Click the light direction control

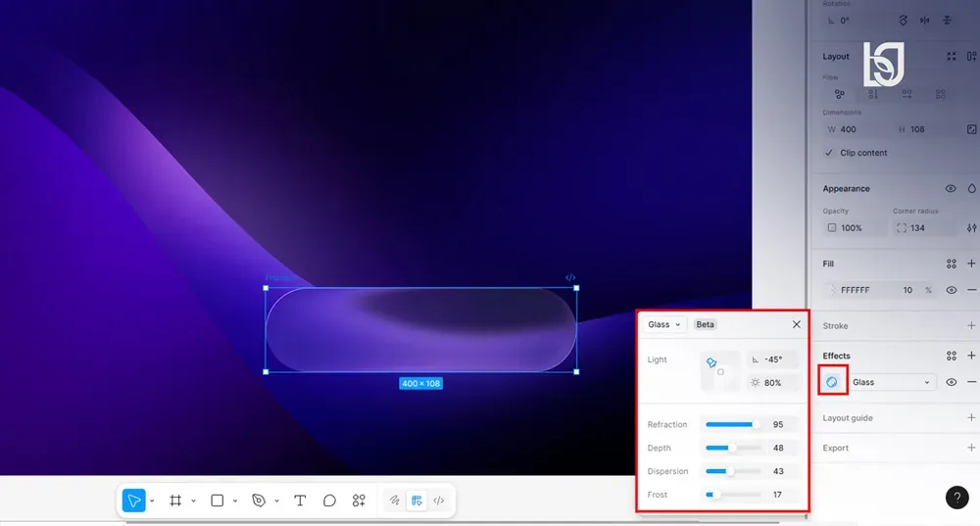[720, 371]
